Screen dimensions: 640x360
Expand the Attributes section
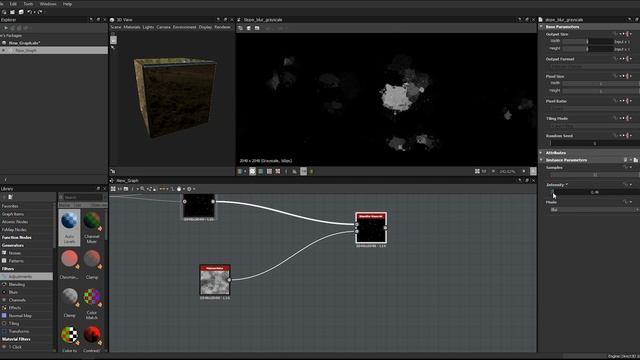click(x=541, y=153)
